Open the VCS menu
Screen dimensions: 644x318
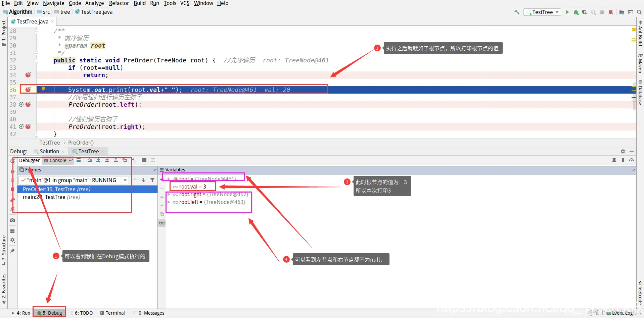(x=185, y=3)
